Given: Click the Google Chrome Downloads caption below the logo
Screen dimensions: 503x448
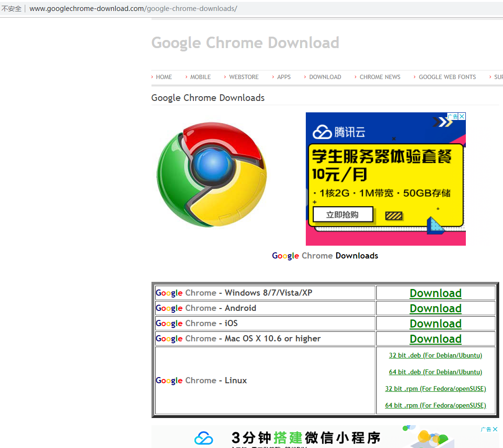Looking at the screenshot, I should 325,256.
